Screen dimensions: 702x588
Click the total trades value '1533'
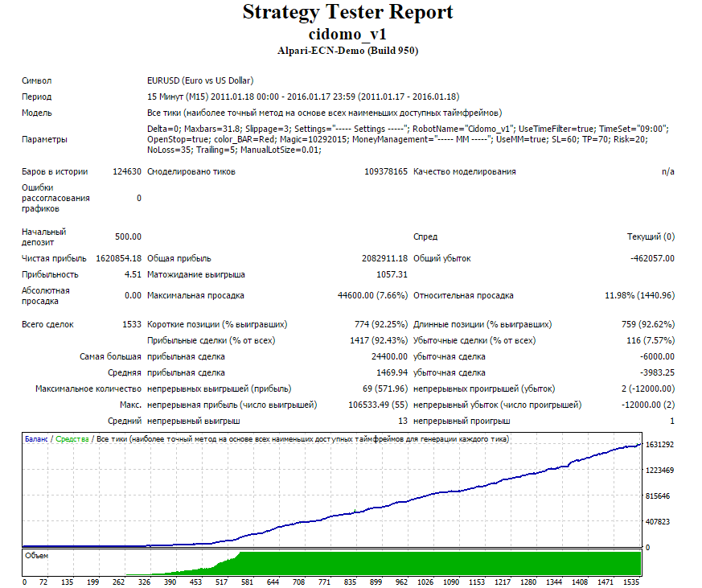click(132, 324)
